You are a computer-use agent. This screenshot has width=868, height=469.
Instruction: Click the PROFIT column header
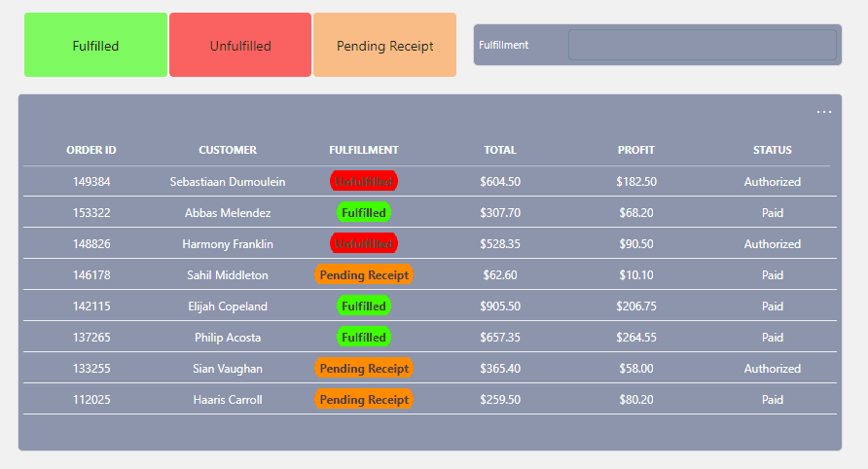[x=636, y=150]
